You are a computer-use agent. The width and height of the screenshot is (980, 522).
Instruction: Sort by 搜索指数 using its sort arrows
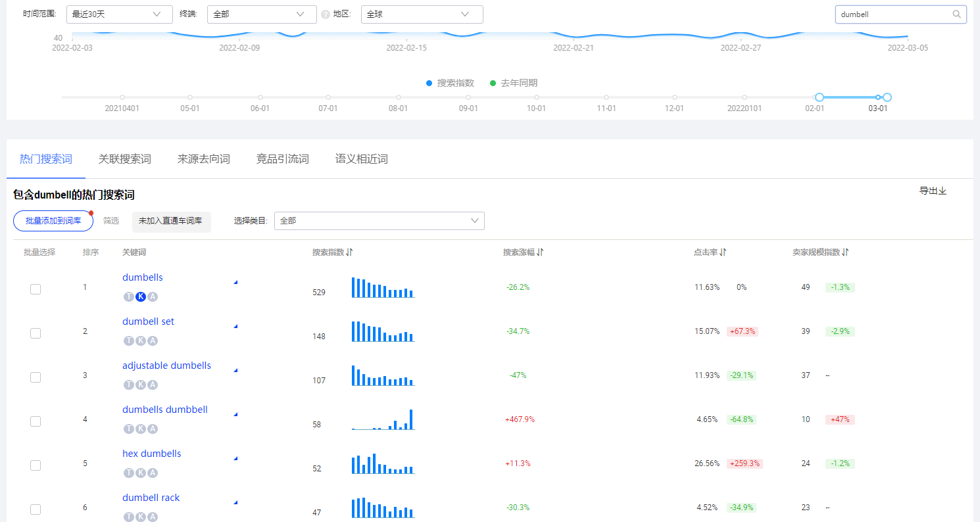point(350,251)
